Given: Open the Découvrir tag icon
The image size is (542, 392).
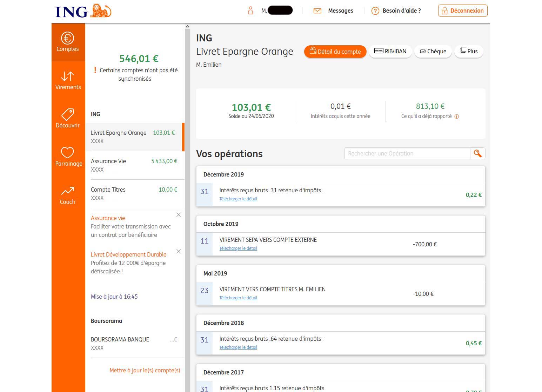Looking at the screenshot, I should pyautogui.click(x=67, y=114).
